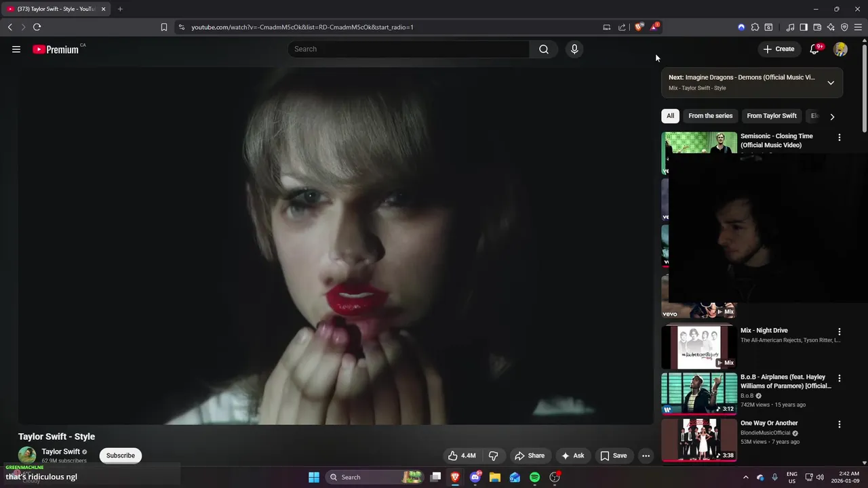Open menu for B.o.B Airplanes video

click(839, 378)
